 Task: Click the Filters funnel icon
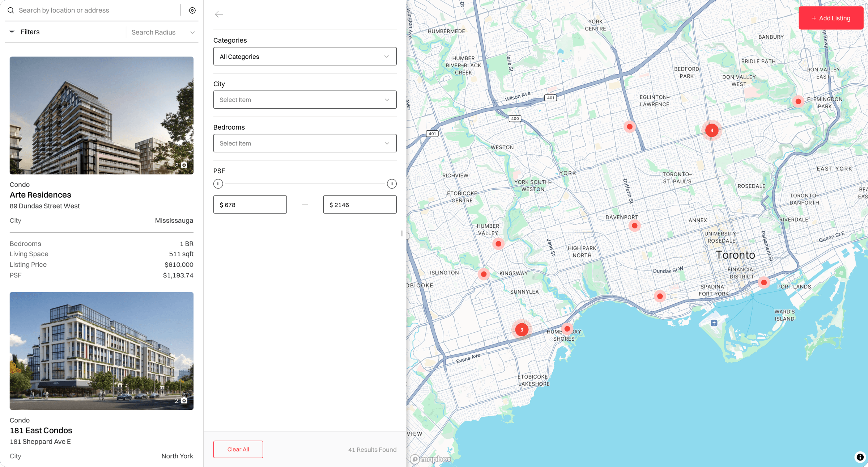click(x=12, y=32)
